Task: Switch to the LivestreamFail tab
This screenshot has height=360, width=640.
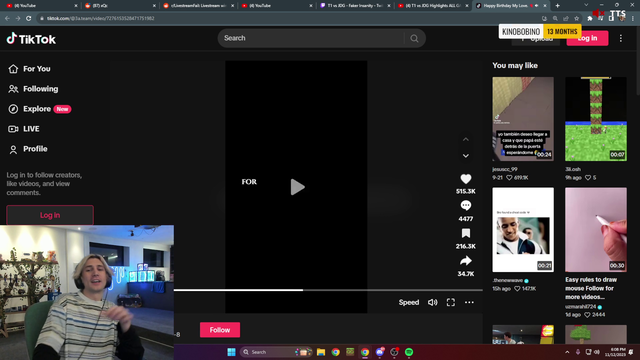Action: 198,6
